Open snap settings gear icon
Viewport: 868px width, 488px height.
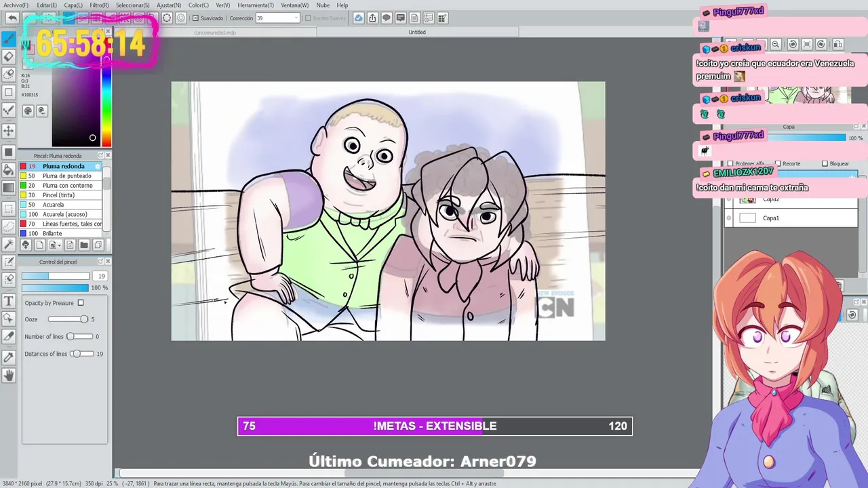click(181, 18)
